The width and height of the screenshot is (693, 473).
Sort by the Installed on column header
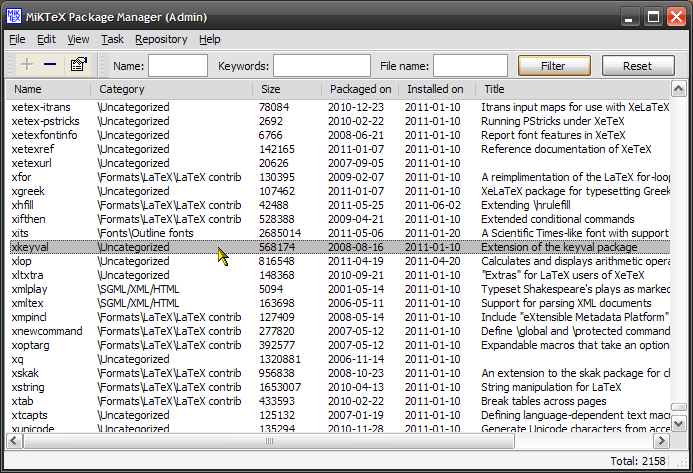[437, 89]
